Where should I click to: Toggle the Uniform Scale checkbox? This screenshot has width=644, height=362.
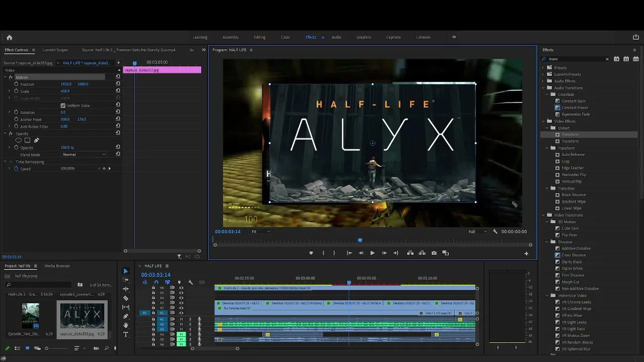coord(63,106)
